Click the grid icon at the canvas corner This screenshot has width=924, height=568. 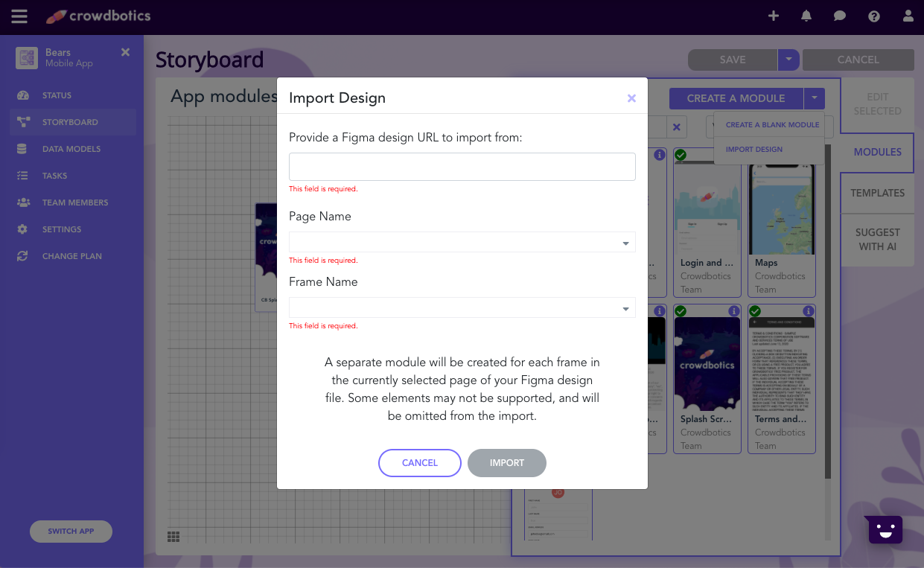[173, 537]
